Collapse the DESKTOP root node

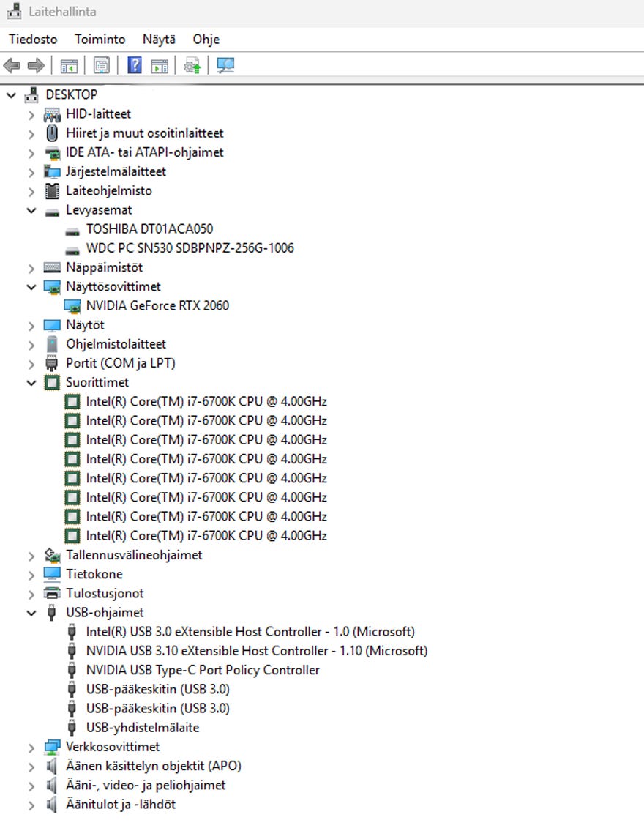point(11,95)
